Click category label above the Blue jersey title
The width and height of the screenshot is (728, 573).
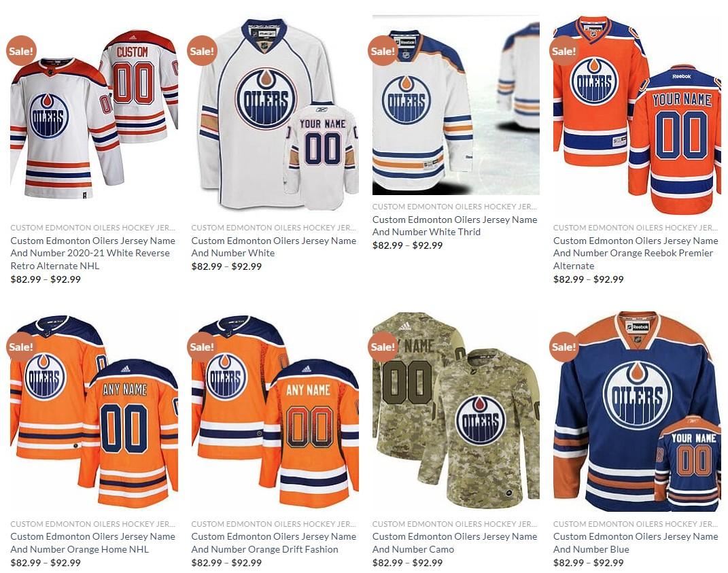pyautogui.click(x=635, y=524)
